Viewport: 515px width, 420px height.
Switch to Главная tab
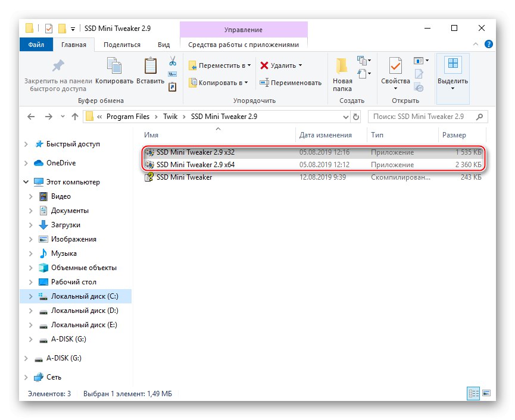point(74,45)
